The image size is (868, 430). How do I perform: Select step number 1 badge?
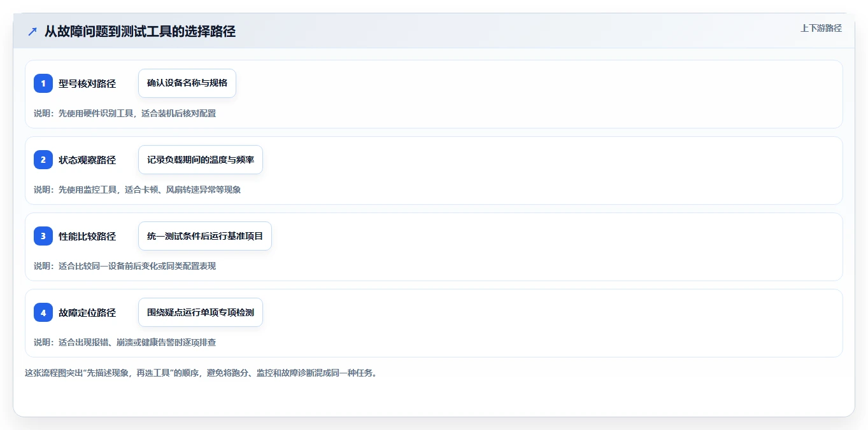[x=43, y=83]
